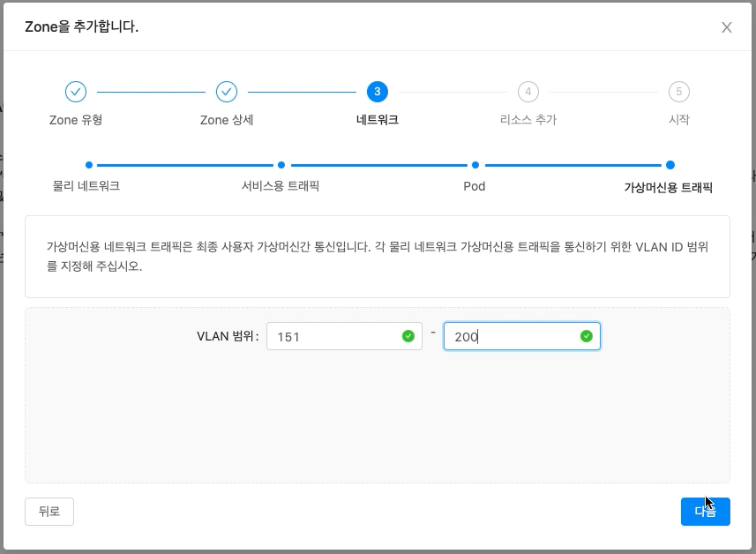
Task: Click the VLAN 범위 start input field
Action: (344, 336)
